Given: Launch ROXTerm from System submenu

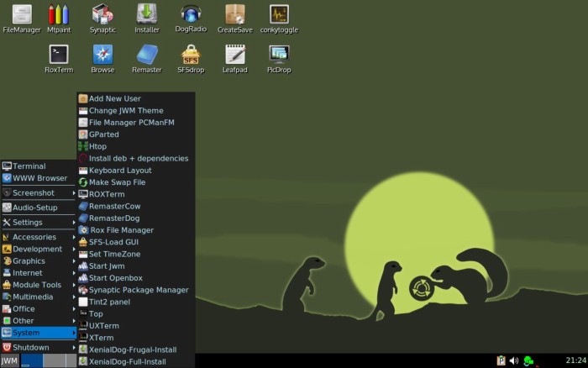Looking at the screenshot, I should 136,195.
